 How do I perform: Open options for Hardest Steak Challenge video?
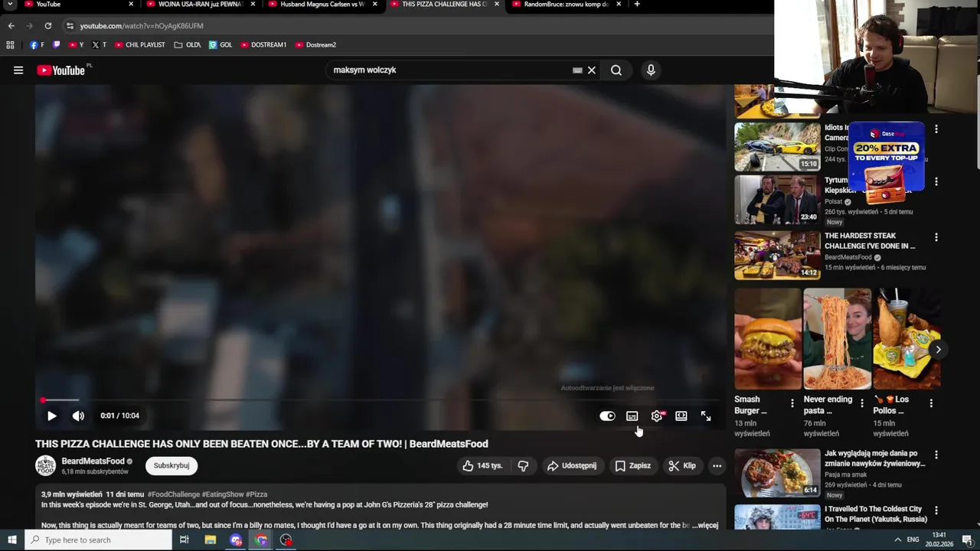point(936,237)
